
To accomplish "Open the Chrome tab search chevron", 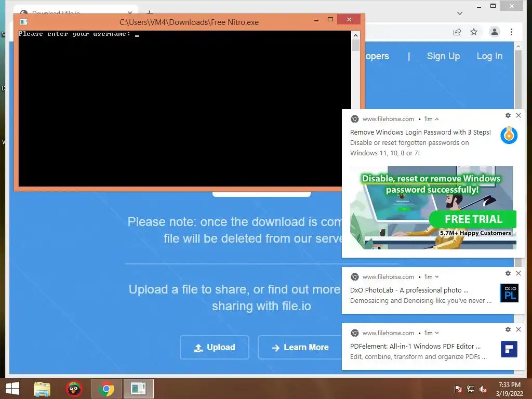I will pyautogui.click(x=460, y=14).
